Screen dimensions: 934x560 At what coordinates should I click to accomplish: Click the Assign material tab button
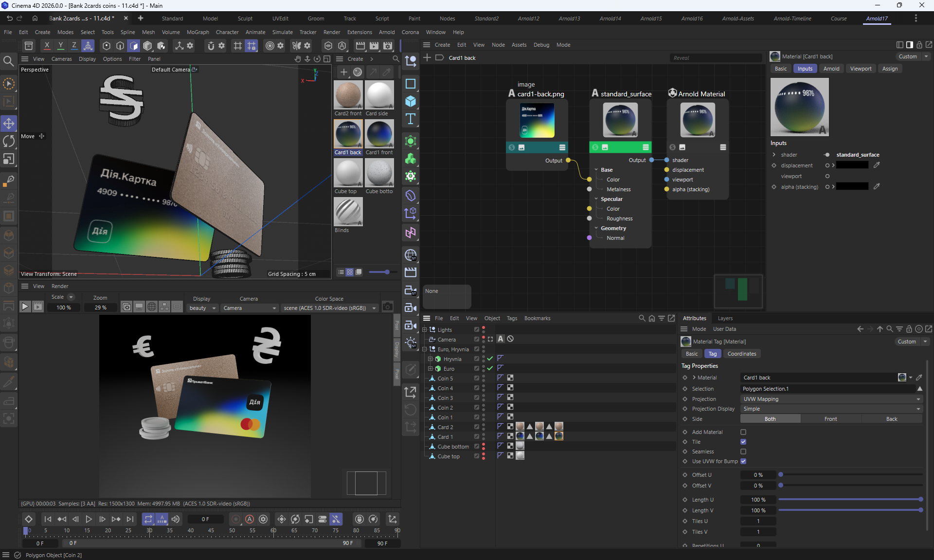pos(890,69)
